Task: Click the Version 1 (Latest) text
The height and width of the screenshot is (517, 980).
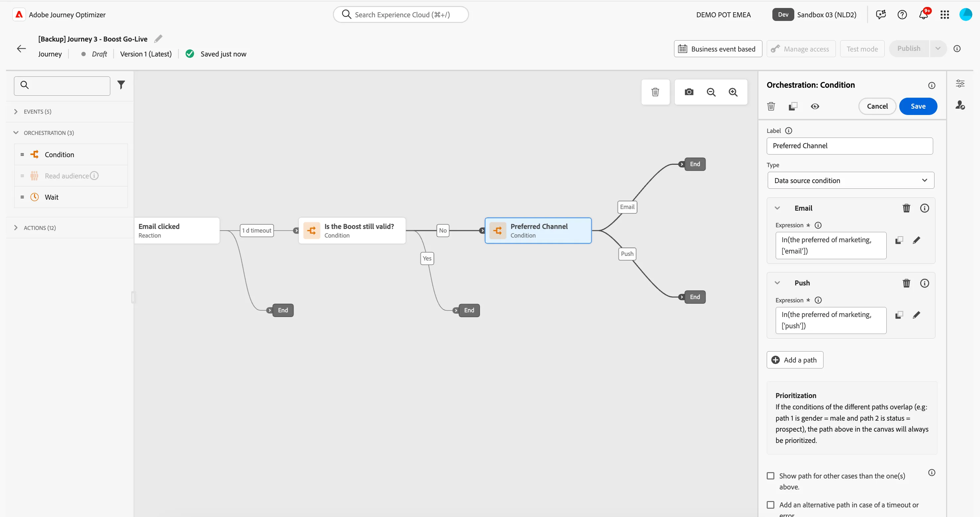Action: 146,54
